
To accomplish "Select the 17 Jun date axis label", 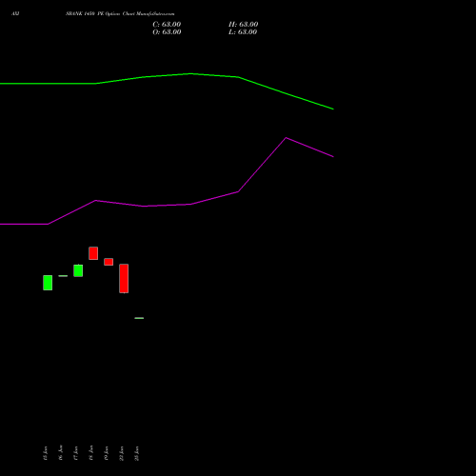I will click(x=75, y=453).
